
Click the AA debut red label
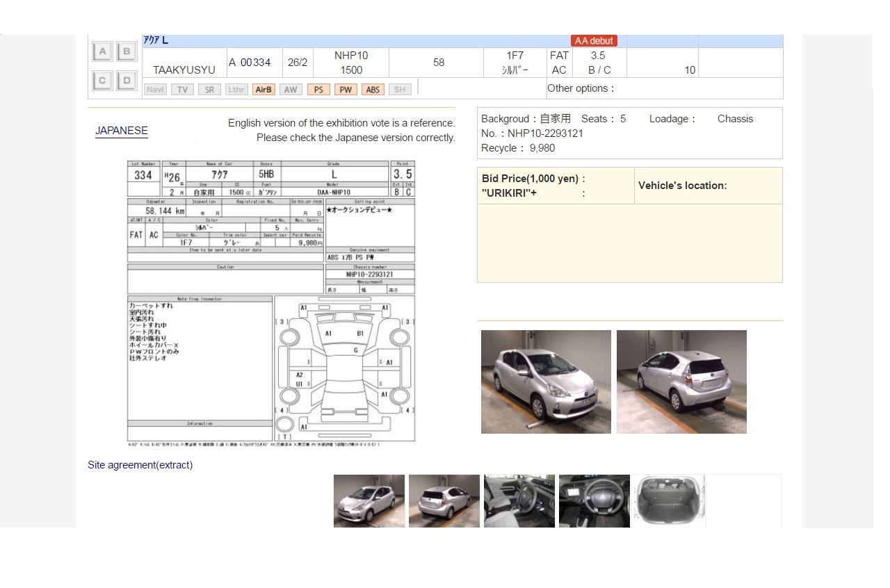click(594, 41)
